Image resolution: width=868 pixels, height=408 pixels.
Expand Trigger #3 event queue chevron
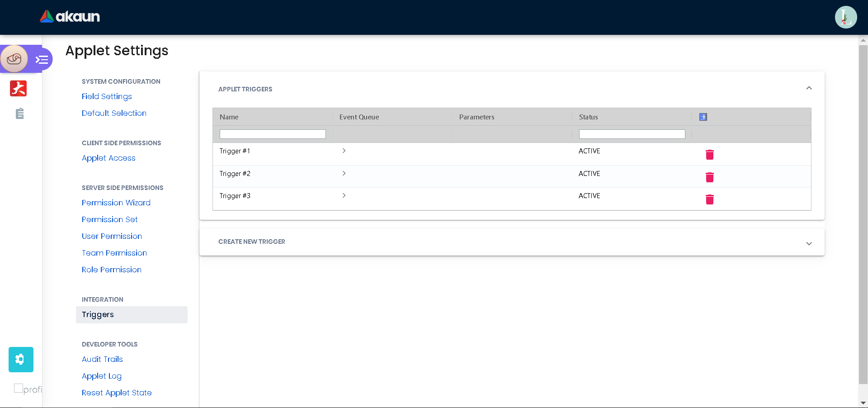344,195
